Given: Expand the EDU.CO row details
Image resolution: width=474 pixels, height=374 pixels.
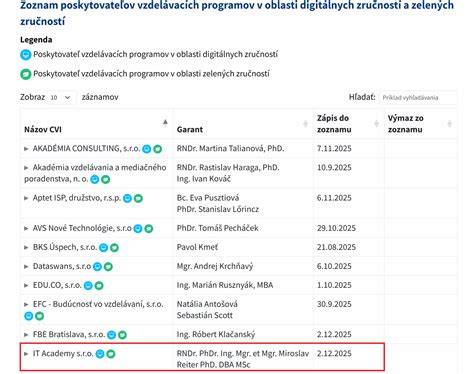Looking at the screenshot, I should pos(26,285).
